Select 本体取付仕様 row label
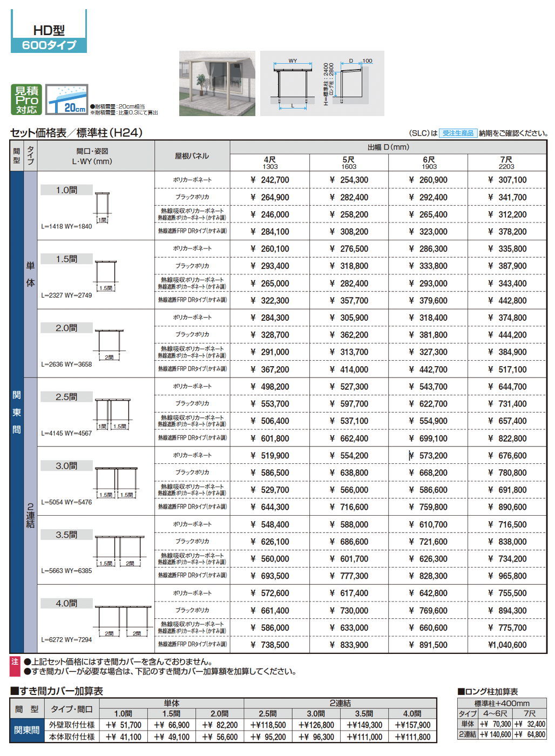The height and width of the screenshot is (756, 555). tap(72, 737)
